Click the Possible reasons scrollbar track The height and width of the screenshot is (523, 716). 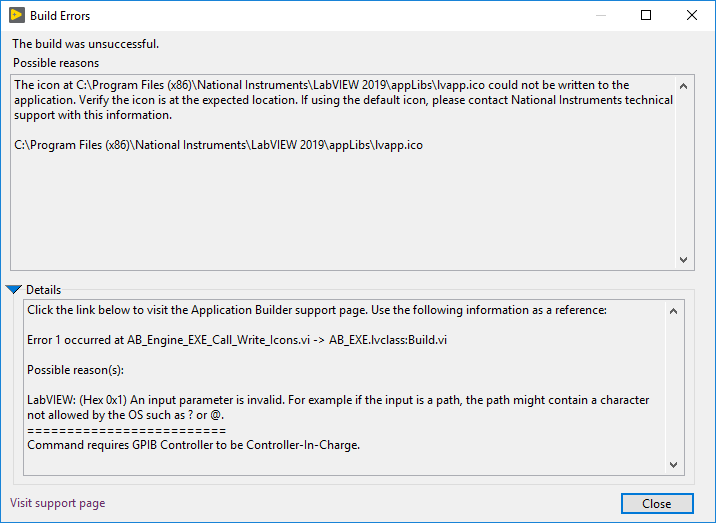click(x=683, y=173)
